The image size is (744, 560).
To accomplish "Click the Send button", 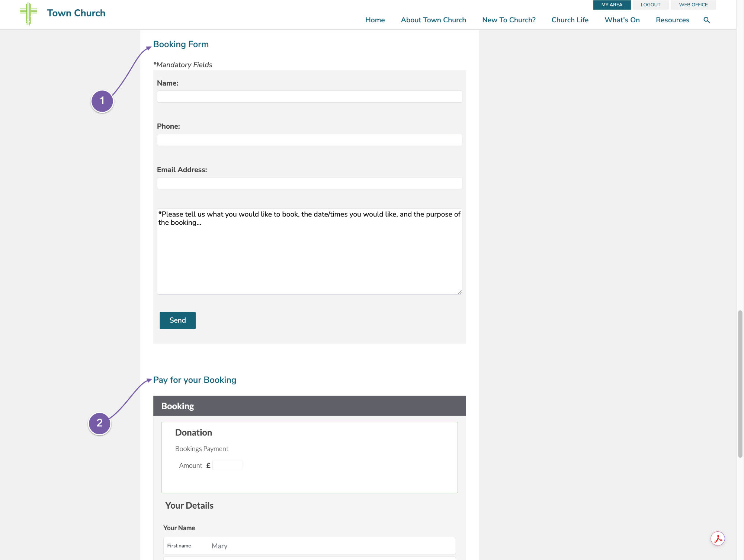I will click(x=177, y=320).
